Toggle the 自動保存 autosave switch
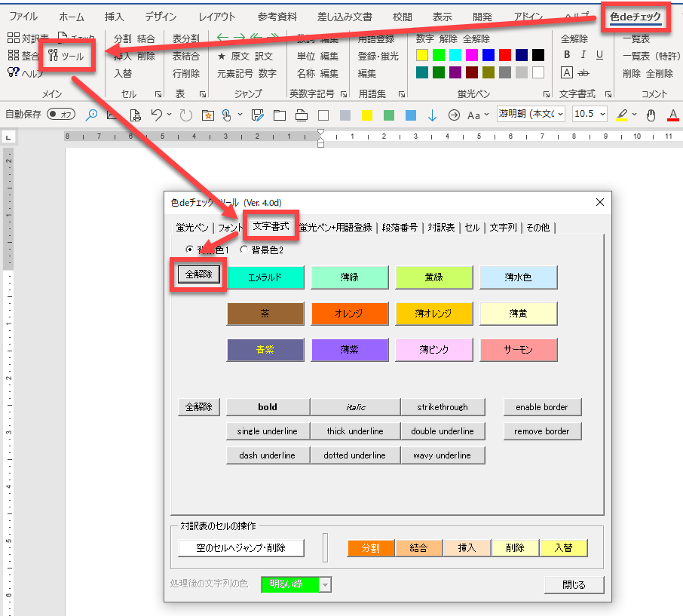This screenshot has width=683, height=616. (x=60, y=115)
